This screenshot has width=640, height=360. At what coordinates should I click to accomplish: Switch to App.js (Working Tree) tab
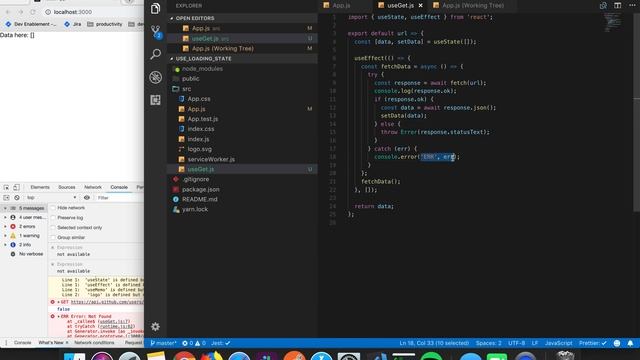[x=472, y=5]
